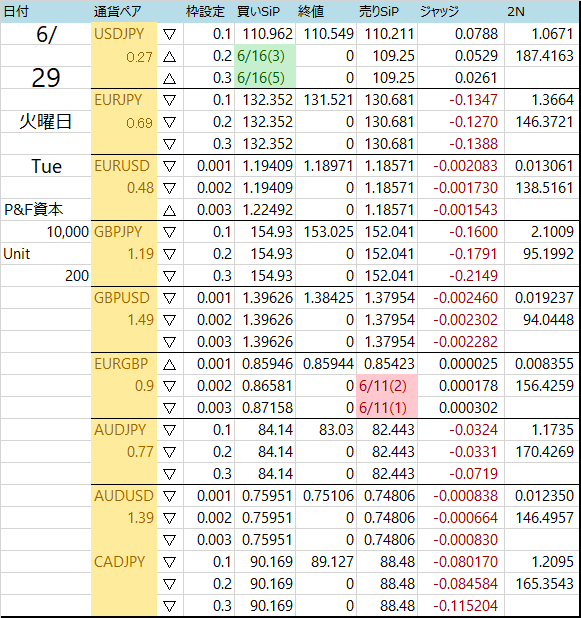Viewport: 581px width, 618px height.
Task: Click the closing price 1.18971 cell
Action: (x=326, y=166)
